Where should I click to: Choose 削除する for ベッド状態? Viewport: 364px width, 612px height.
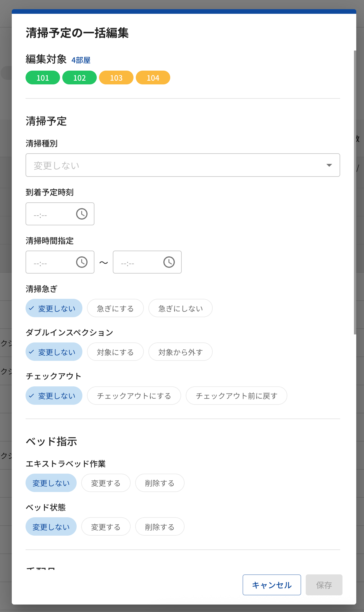(160, 527)
